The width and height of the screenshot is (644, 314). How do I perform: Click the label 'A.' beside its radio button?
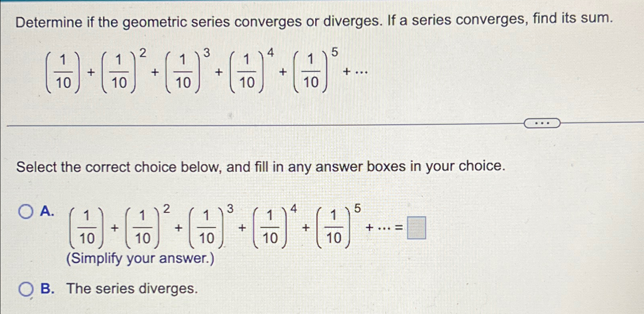[x=47, y=212]
